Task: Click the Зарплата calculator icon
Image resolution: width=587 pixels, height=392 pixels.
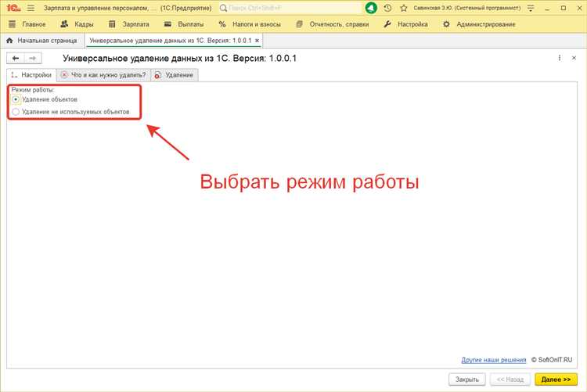Action: [x=112, y=24]
